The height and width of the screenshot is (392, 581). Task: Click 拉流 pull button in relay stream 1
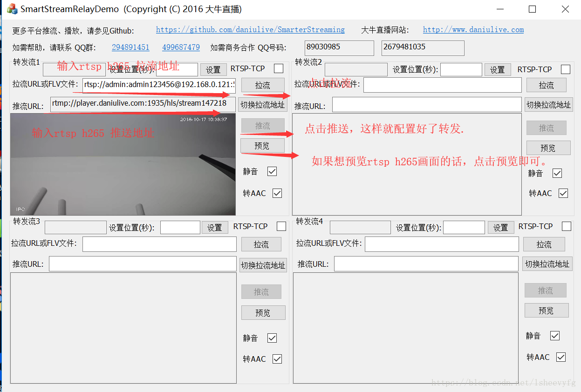[262, 85]
